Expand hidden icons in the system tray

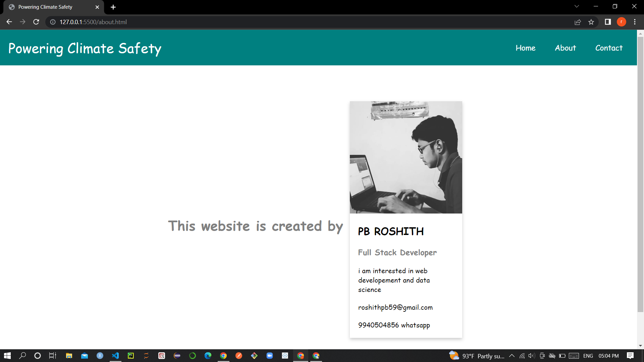click(512, 356)
